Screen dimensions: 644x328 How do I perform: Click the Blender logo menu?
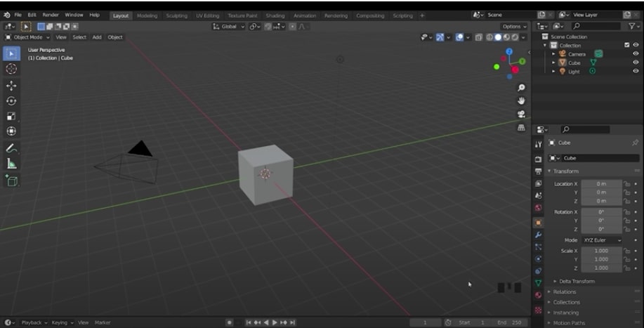(6, 15)
